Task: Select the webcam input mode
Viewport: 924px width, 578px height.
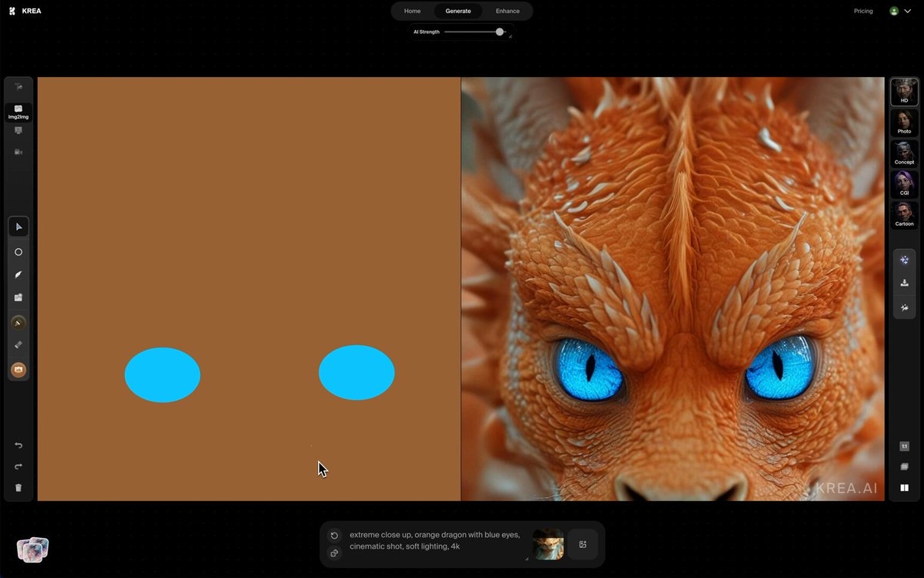Action: pos(18,153)
